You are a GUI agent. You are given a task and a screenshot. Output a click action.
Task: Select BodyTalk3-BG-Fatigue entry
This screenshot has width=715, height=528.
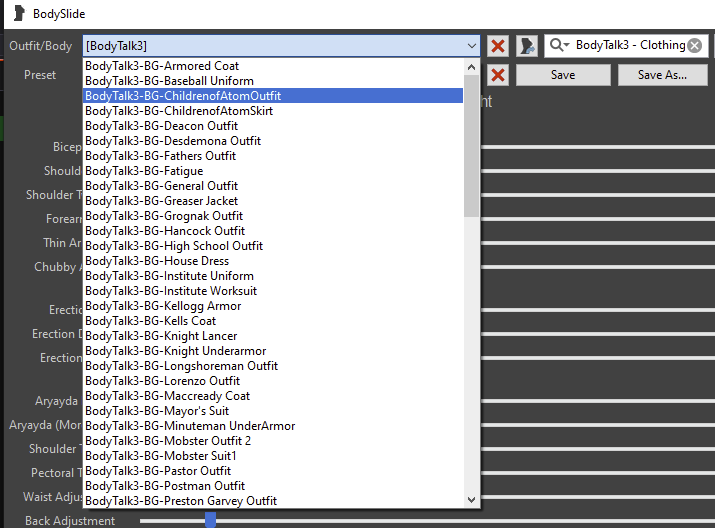pyautogui.click(x=273, y=171)
